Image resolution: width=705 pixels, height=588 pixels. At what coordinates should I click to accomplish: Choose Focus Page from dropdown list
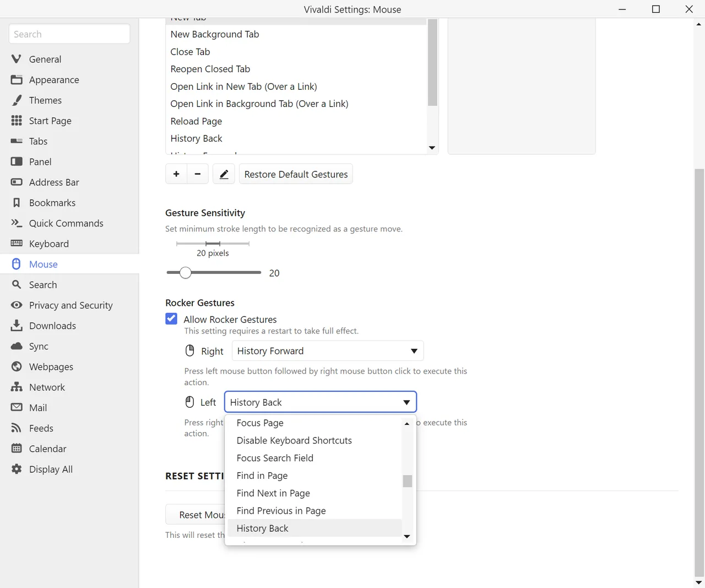pos(314,423)
